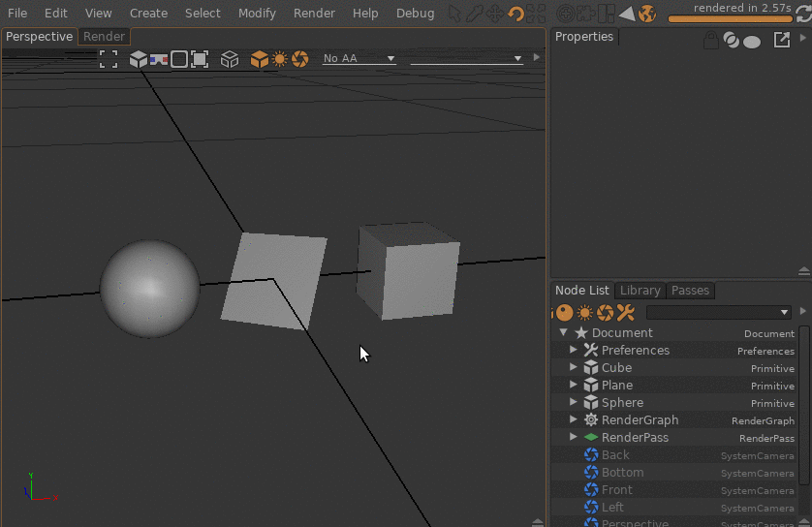Open the Create menu
The height and width of the screenshot is (527, 812).
(148, 14)
